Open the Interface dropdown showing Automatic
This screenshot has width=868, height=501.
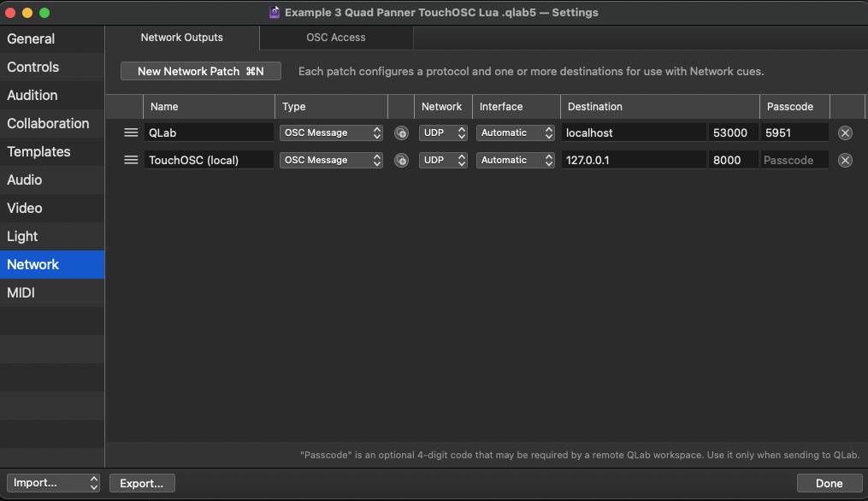click(x=515, y=133)
